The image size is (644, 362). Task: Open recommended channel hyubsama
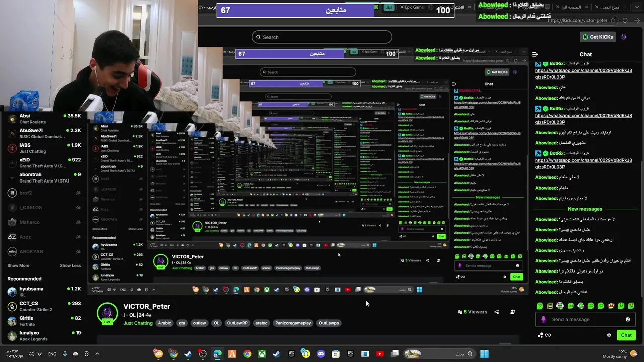[44, 292]
